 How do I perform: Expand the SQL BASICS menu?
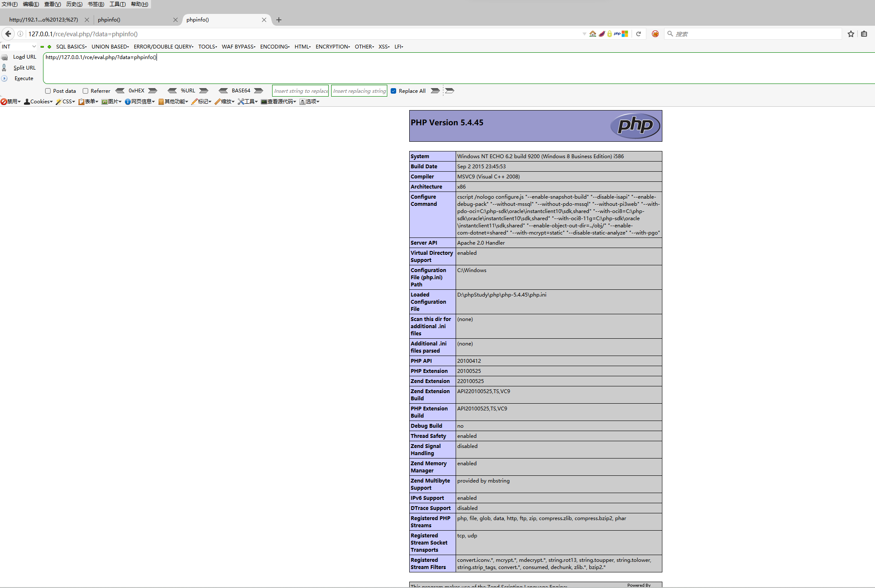71,47
